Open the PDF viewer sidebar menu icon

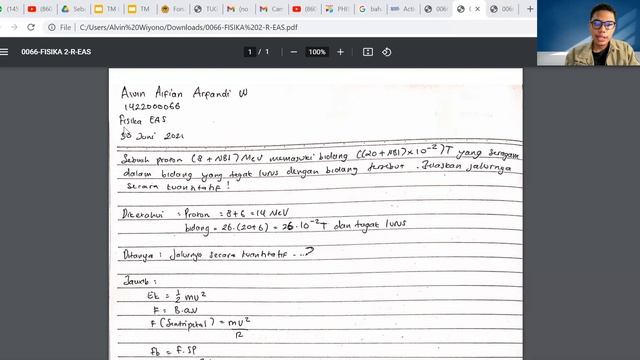click(x=4, y=52)
